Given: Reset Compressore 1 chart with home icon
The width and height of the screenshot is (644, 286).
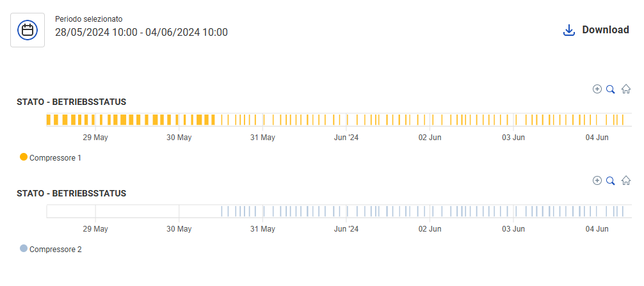Looking at the screenshot, I should (626, 90).
